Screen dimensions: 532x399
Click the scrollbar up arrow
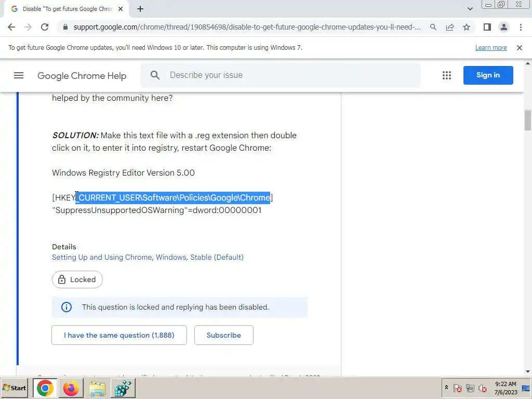pos(528,63)
